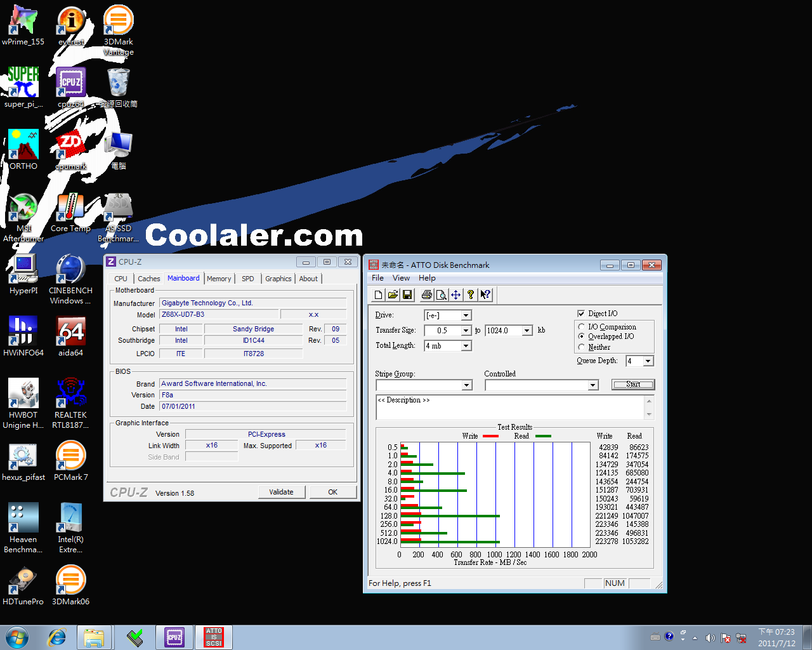This screenshot has width=812, height=650.
Task: Select the ORTHOS desktop icon
Action: click(23, 150)
